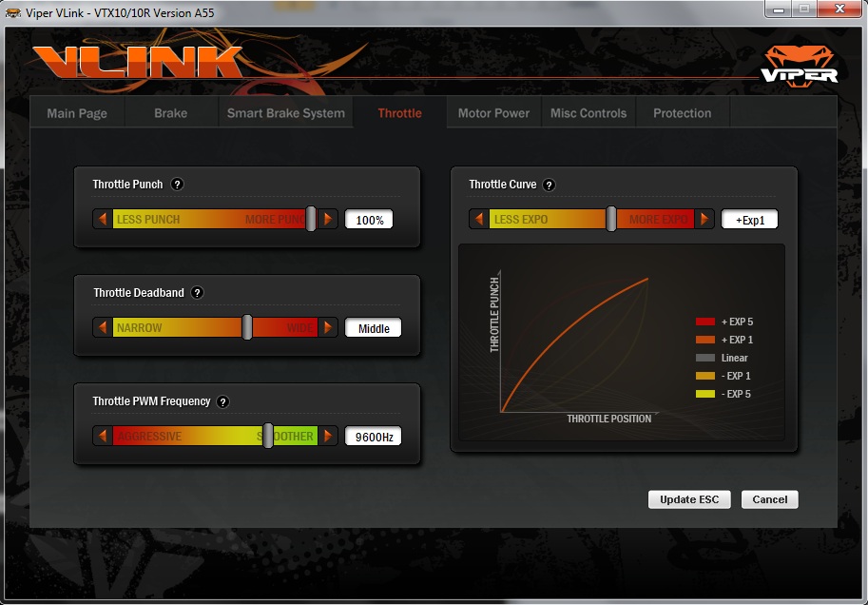
Task: Click the Throttle Punch 100% value field
Action: pos(369,220)
